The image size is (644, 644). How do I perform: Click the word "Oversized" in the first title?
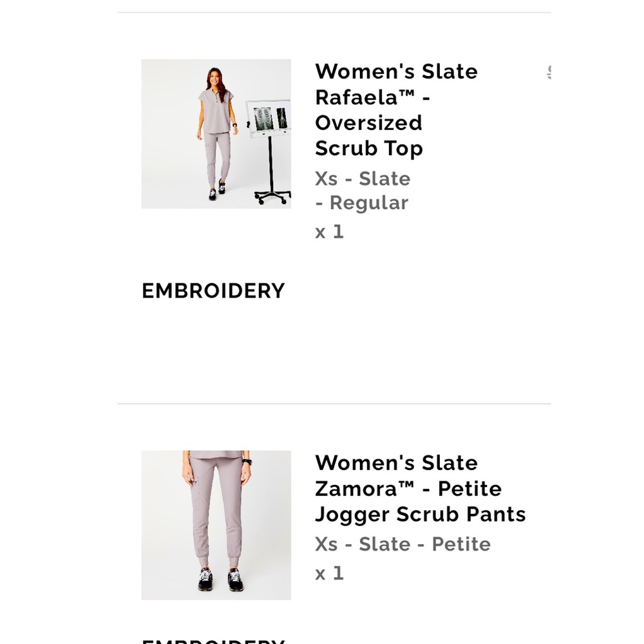(368, 122)
